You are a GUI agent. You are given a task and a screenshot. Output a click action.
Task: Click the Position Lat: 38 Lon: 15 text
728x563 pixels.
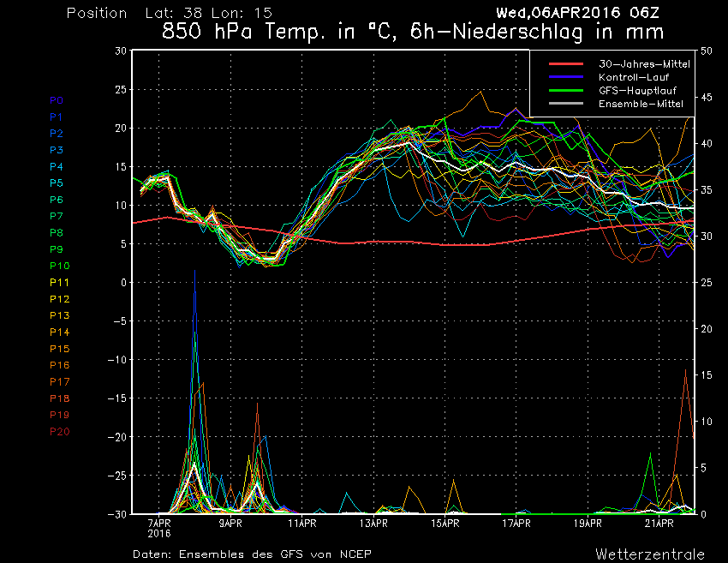click(170, 13)
